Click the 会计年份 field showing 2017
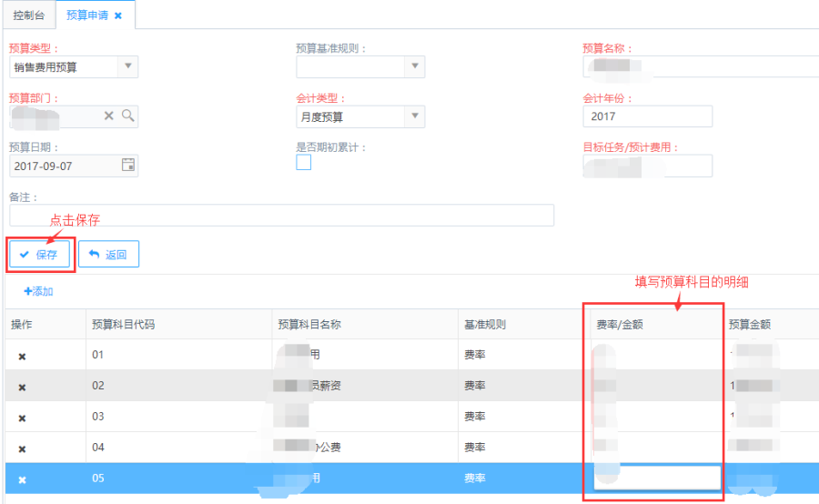 coord(647,116)
